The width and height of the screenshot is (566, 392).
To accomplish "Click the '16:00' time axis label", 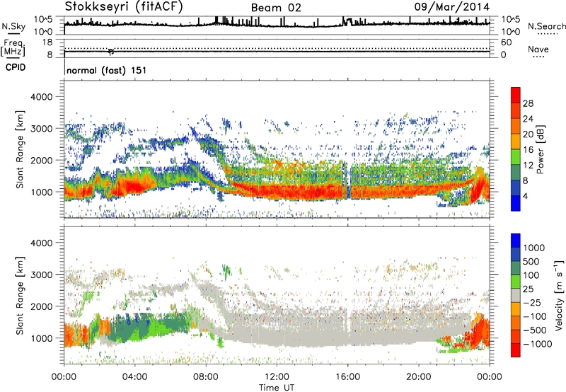I will pos(347,377).
